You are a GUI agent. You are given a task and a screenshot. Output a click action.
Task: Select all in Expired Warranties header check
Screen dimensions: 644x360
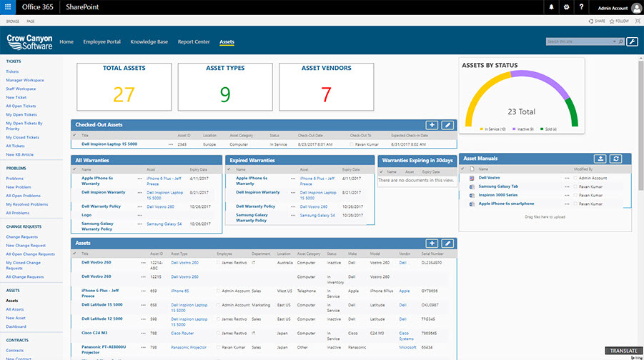pyautogui.click(x=229, y=169)
